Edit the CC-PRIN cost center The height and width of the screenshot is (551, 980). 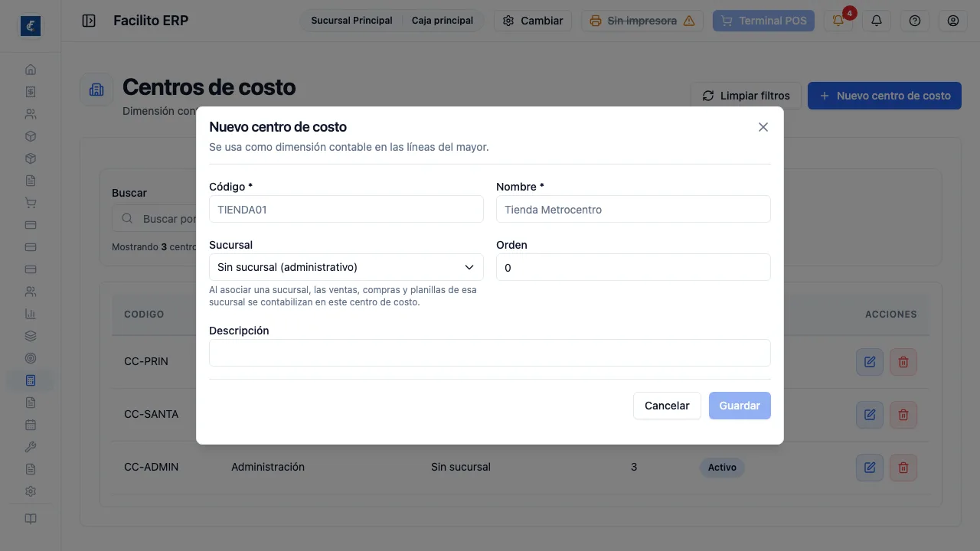click(x=870, y=362)
